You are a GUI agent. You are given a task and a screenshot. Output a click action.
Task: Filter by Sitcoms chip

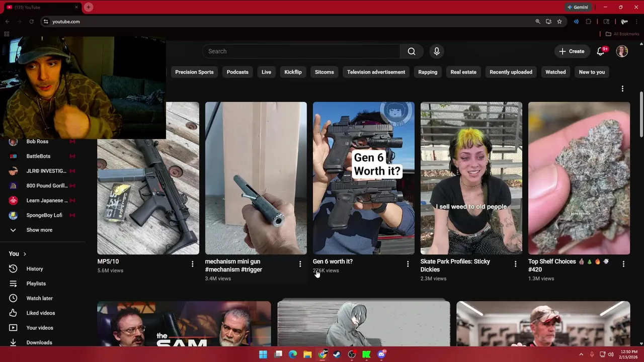click(x=325, y=72)
